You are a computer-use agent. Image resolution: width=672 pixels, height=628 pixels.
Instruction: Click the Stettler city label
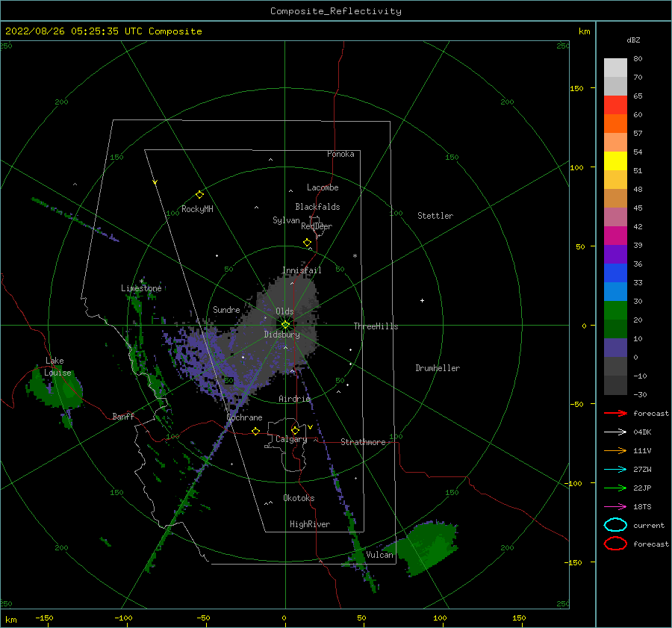[x=435, y=216]
